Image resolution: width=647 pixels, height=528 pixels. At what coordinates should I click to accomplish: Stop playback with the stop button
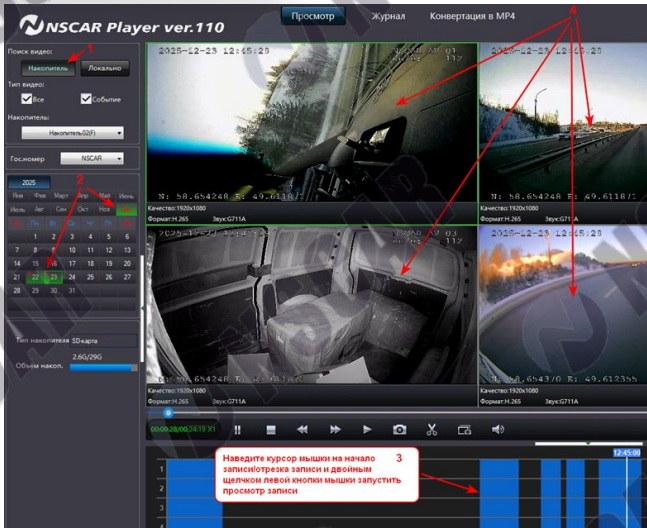[x=271, y=430]
